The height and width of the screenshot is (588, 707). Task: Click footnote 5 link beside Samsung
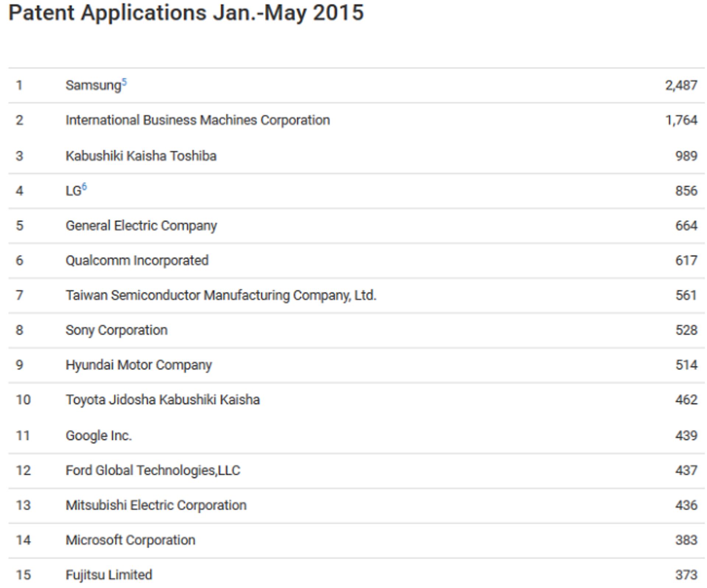(124, 82)
